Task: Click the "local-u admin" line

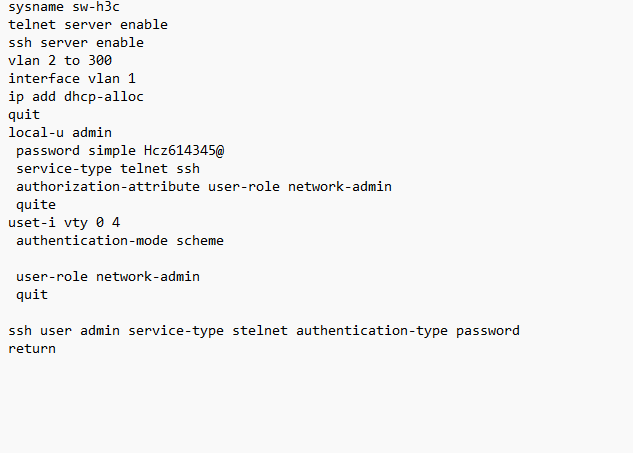Action: [x=60, y=133]
